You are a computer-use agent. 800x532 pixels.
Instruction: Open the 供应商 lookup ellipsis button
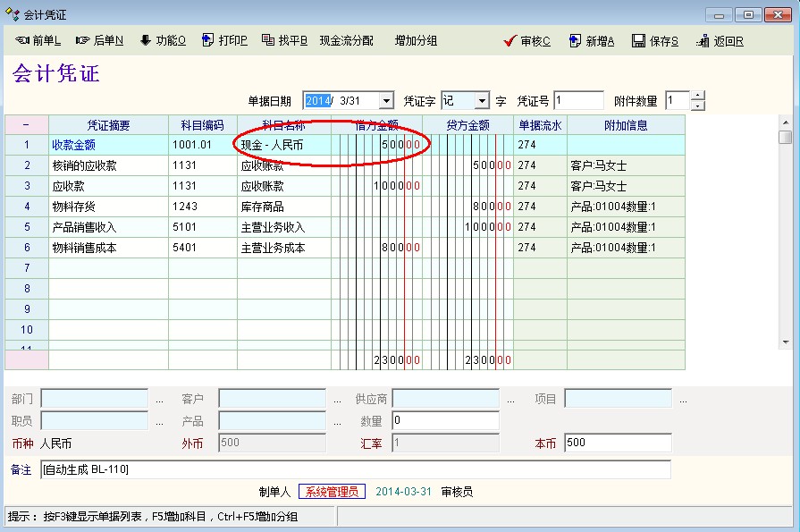coord(510,400)
